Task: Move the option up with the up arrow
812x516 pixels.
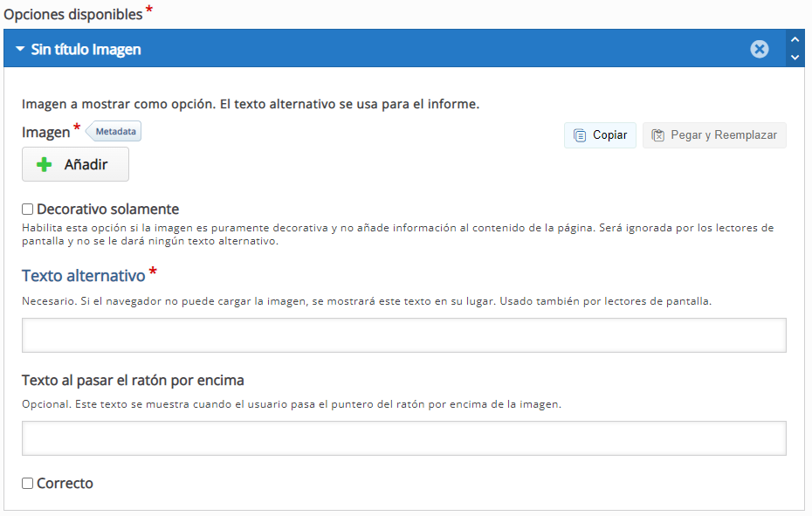Action: (x=795, y=39)
